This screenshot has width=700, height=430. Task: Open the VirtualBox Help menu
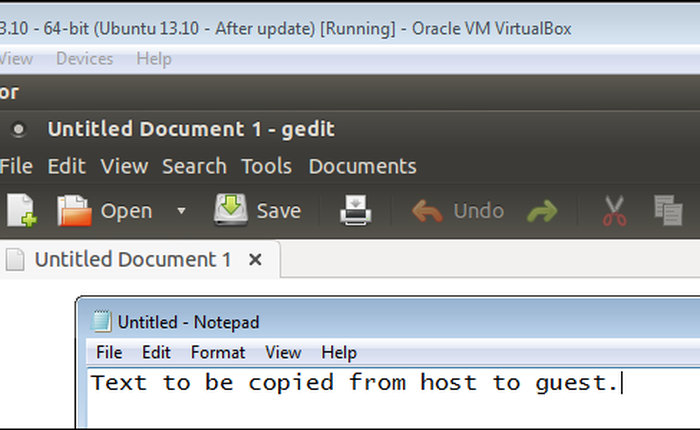(154, 59)
